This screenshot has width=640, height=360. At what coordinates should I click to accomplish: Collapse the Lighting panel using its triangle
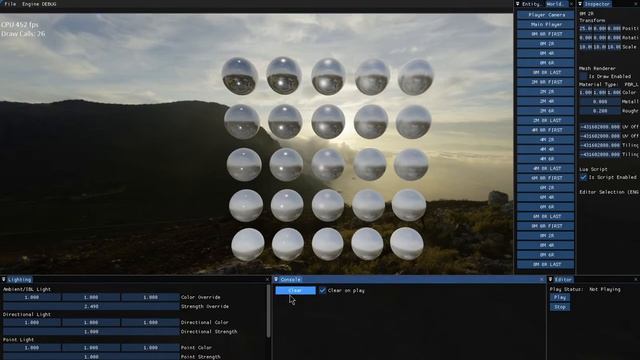[4, 280]
